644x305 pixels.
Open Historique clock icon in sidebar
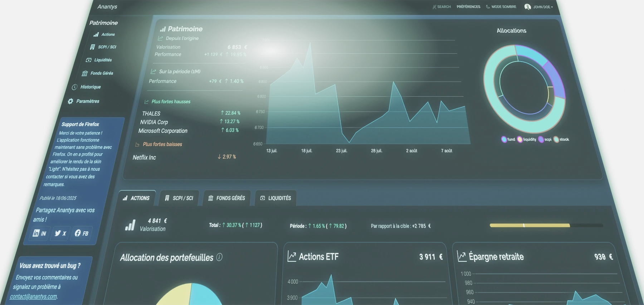[x=74, y=87]
